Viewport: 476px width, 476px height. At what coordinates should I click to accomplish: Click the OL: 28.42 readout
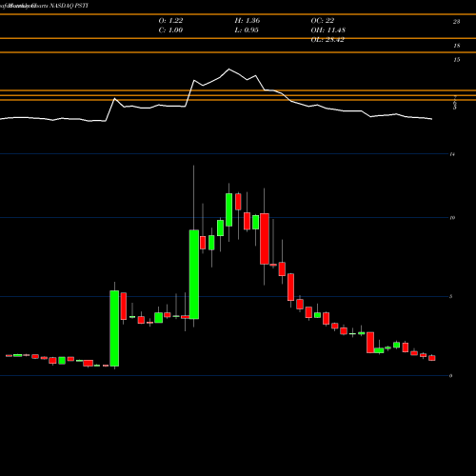coord(327,40)
